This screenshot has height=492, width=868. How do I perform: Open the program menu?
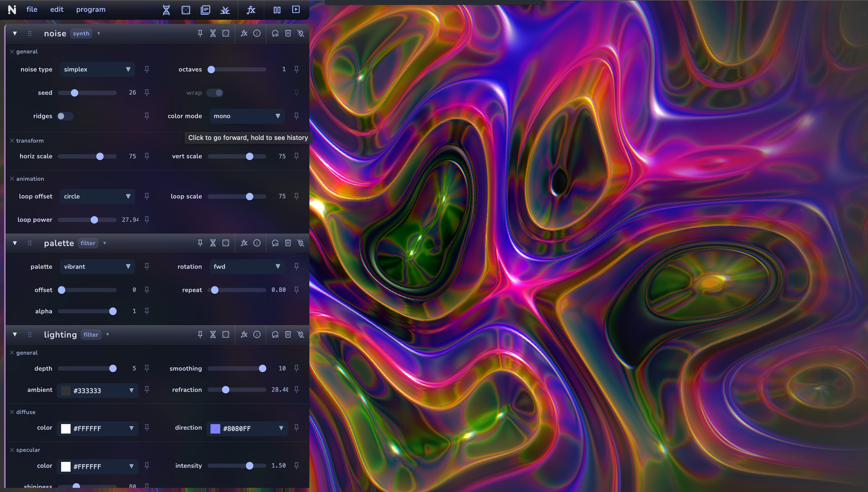(x=91, y=9)
